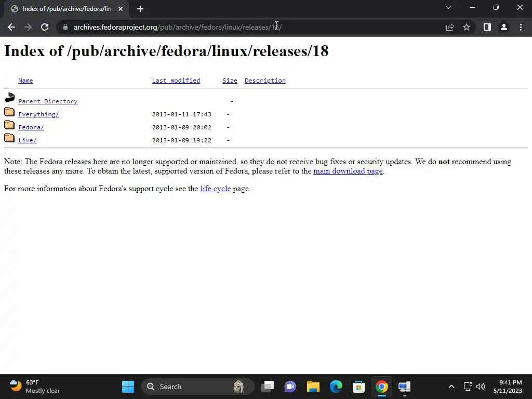Click the folder icon beside Live/

(x=9, y=137)
